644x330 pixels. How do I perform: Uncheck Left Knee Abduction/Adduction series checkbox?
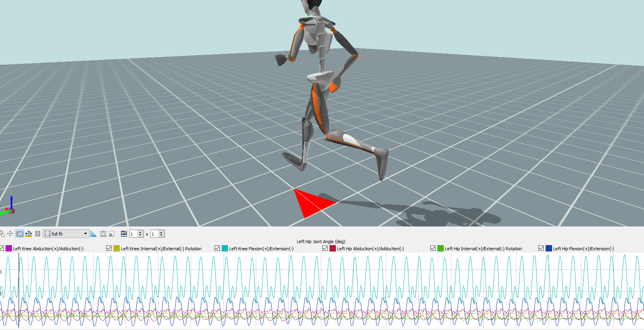tap(1, 248)
